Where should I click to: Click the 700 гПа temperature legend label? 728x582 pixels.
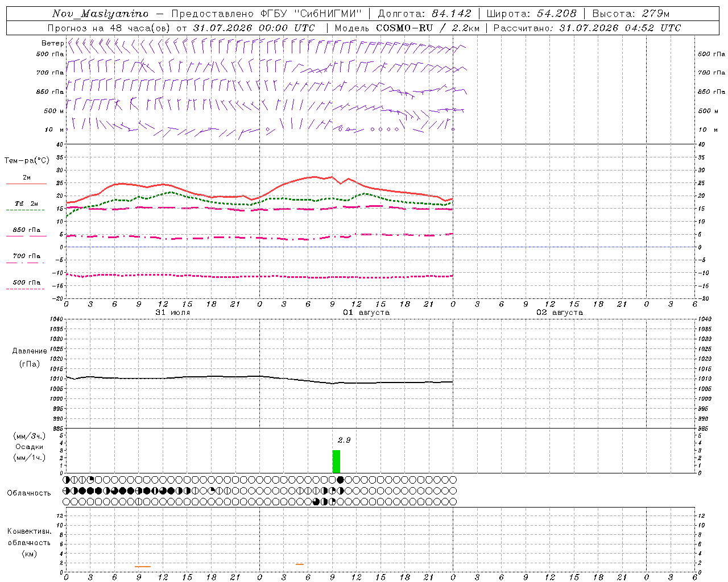click(x=26, y=256)
